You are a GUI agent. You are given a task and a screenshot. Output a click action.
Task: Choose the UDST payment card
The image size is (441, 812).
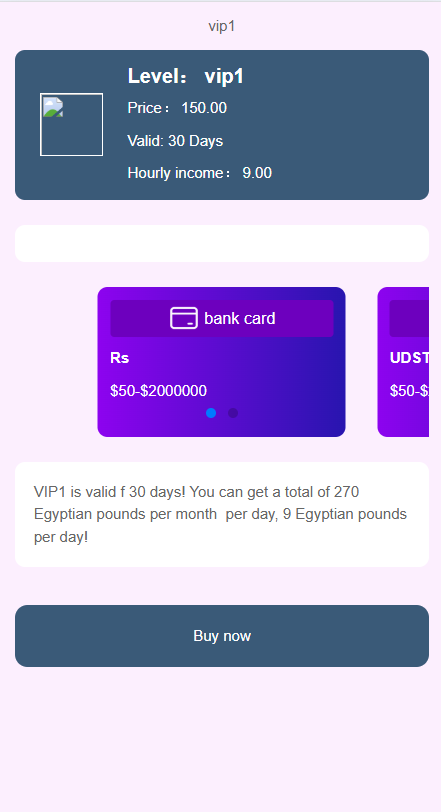coord(403,362)
